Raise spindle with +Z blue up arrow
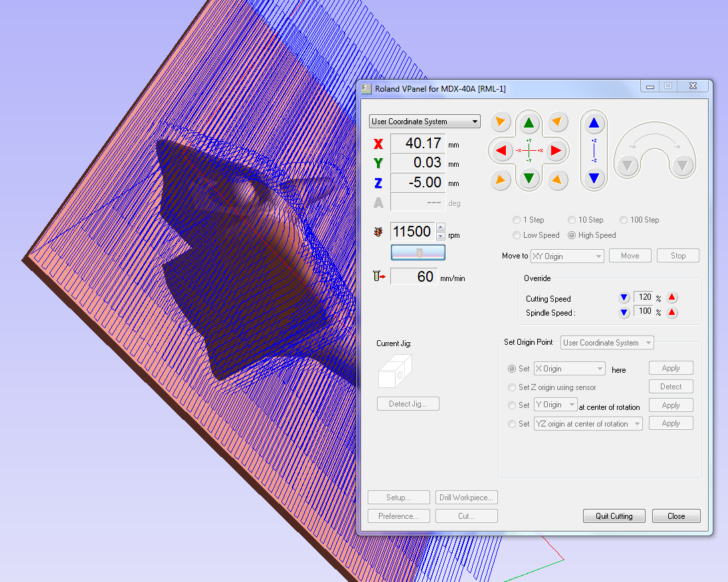The width and height of the screenshot is (728, 582). point(594,123)
